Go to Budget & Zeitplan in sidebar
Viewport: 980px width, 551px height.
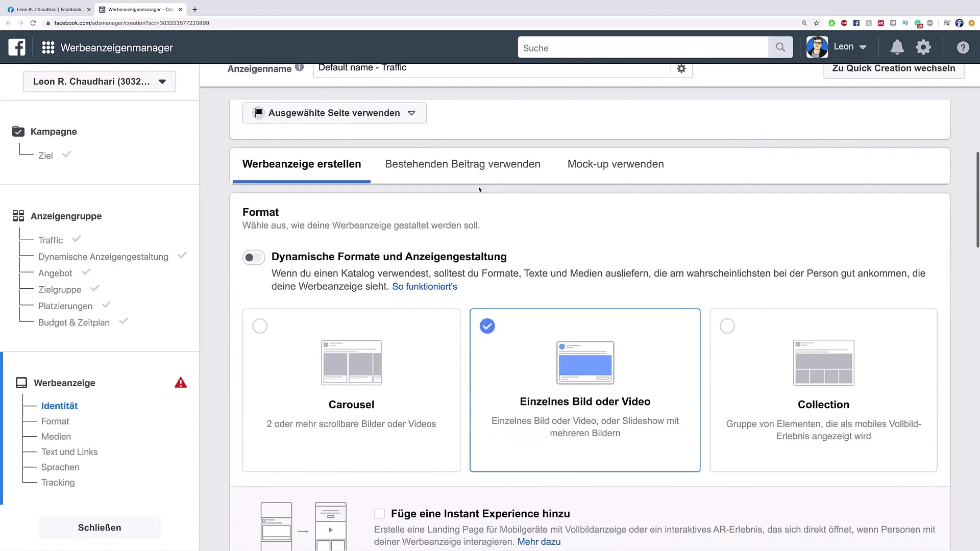tap(74, 322)
